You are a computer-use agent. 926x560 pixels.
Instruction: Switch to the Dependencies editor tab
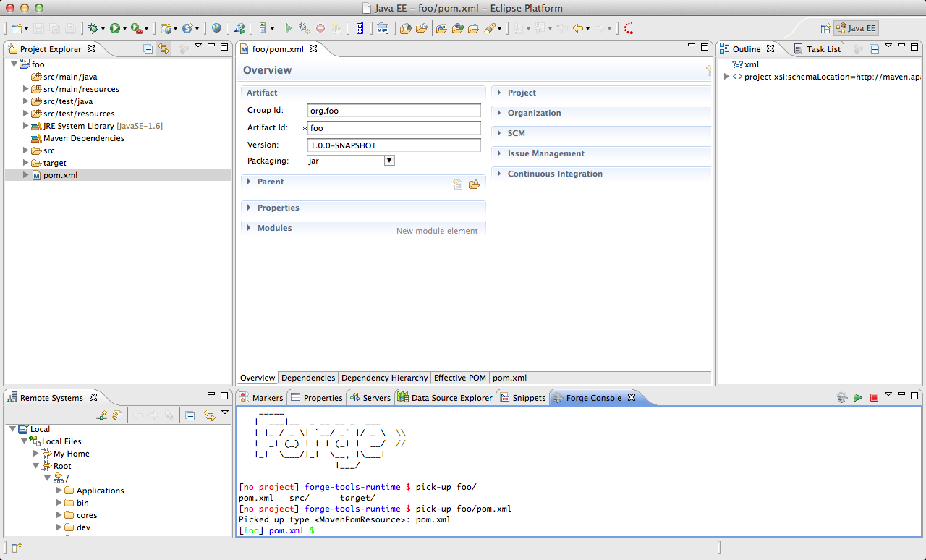pyautogui.click(x=308, y=378)
